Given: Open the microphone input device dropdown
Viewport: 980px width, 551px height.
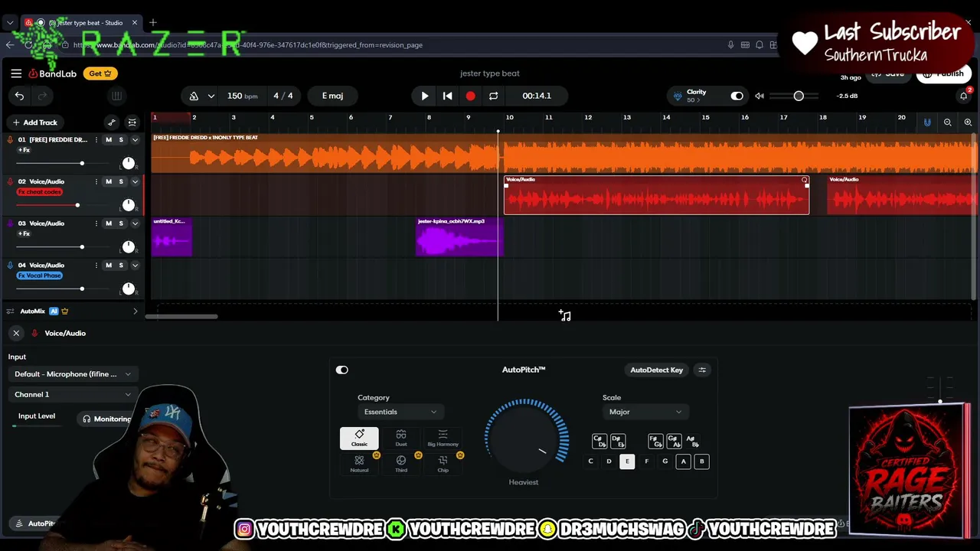Looking at the screenshot, I should pyautogui.click(x=72, y=374).
